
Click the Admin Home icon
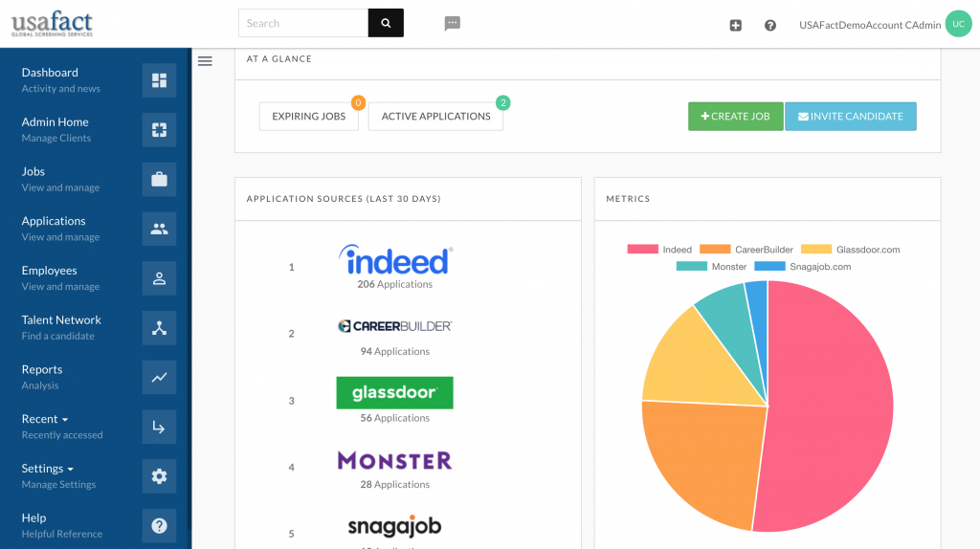click(x=160, y=130)
